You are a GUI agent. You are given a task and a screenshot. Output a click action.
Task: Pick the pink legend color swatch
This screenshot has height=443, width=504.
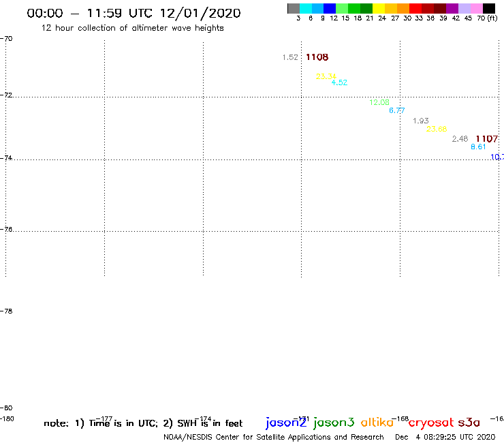pos(476,8)
